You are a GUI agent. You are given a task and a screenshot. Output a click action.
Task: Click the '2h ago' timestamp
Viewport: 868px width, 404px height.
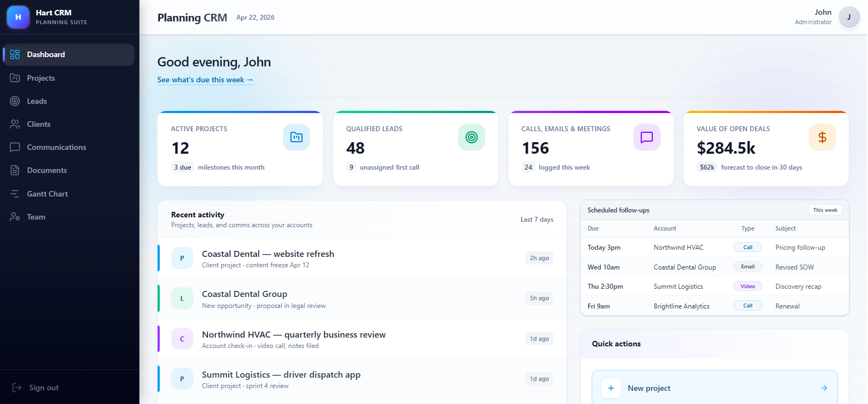pos(539,258)
